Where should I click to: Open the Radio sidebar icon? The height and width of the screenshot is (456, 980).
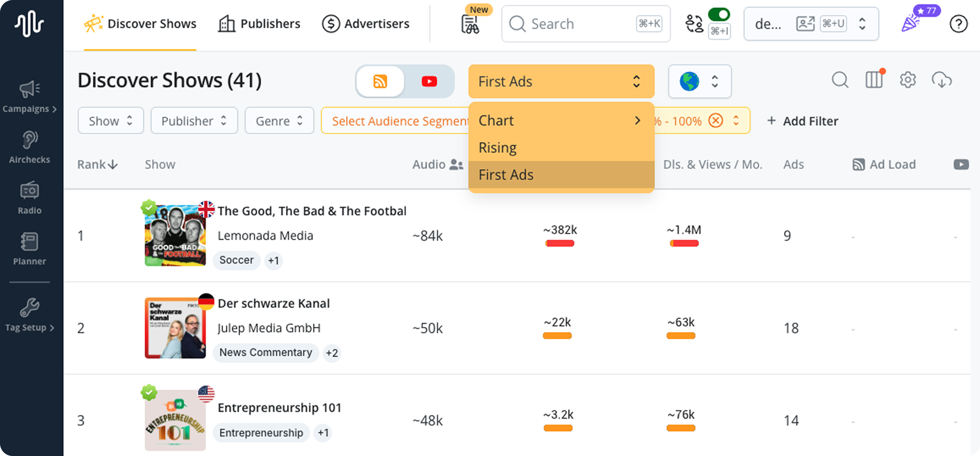point(29,198)
